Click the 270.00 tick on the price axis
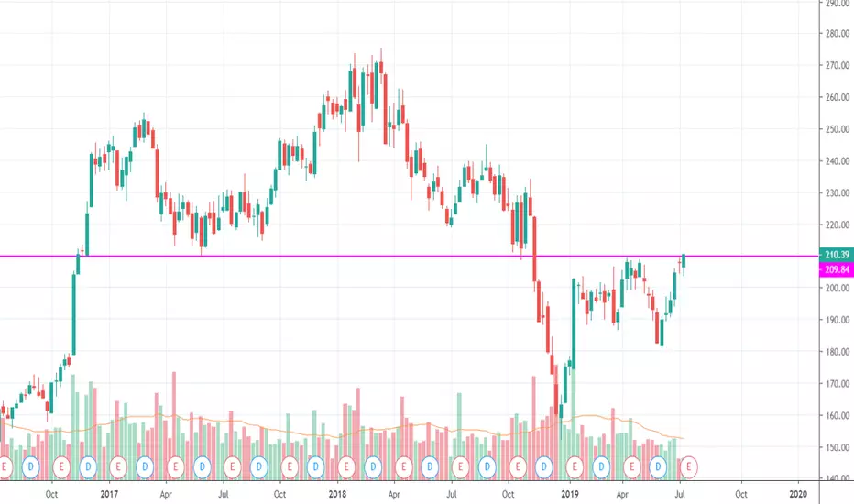The height and width of the screenshot is (504, 854). (838, 65)
